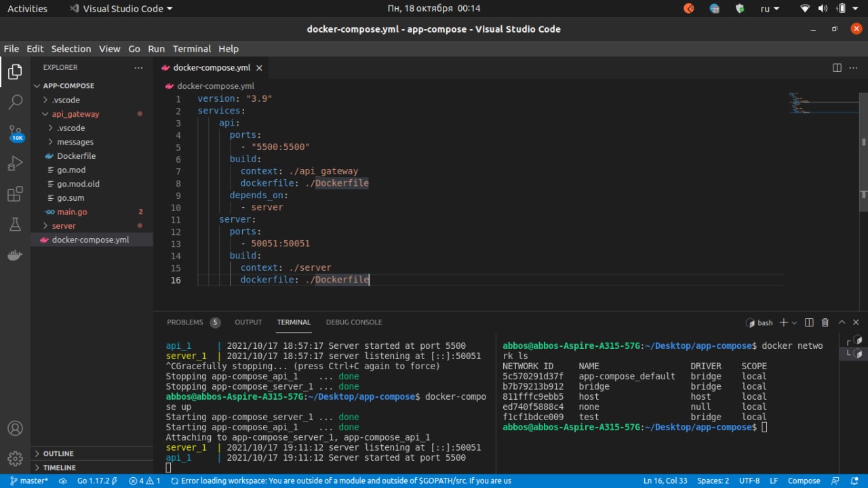Viewport: 868px width, 488px height.
Task: Open the Source Control view
Action: [x=15, y=132]
